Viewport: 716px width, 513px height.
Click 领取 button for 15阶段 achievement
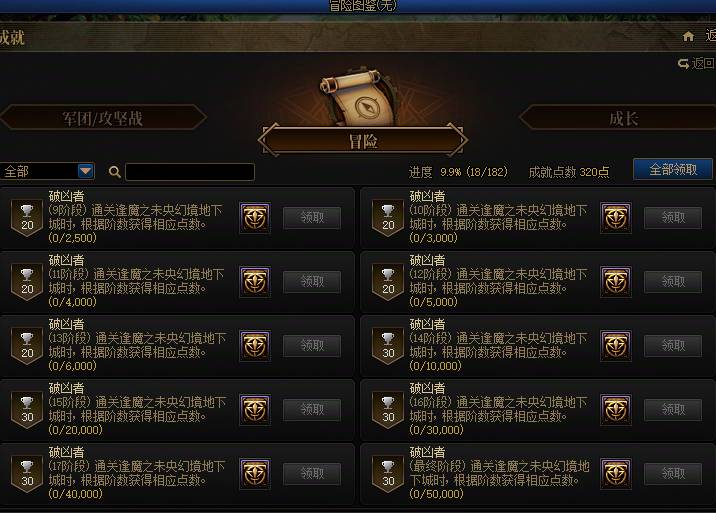click(312, 409)
